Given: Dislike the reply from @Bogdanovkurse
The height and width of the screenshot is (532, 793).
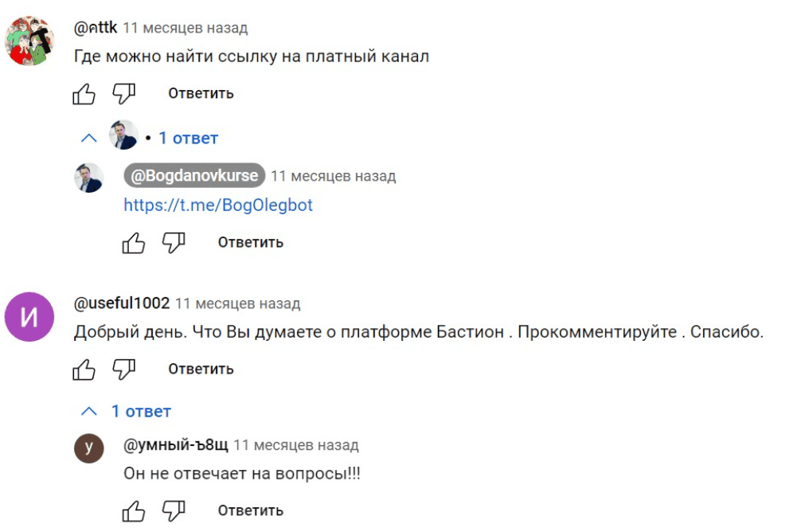Looking at the screenshot, I should pos(174,242).
